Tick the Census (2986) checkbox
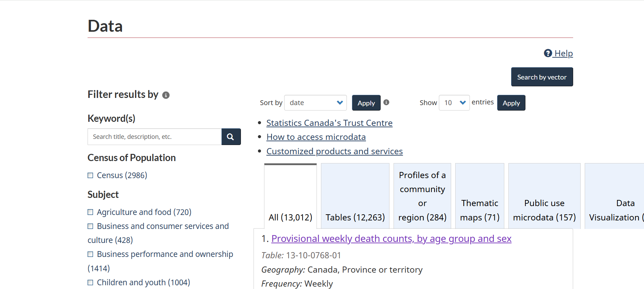The height and width of the screenshot is (289, 644). pyautogui.click(x=90, y=175)
